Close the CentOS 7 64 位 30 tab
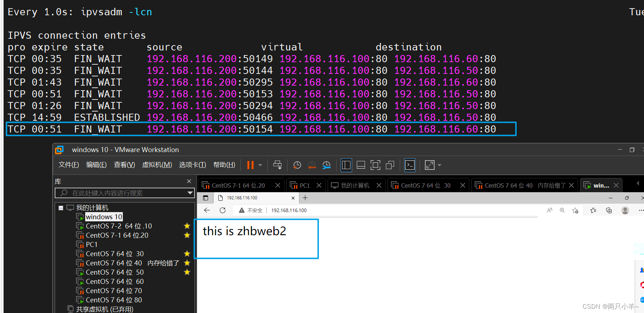Screen dimensions: 644x313 point(463,185)
